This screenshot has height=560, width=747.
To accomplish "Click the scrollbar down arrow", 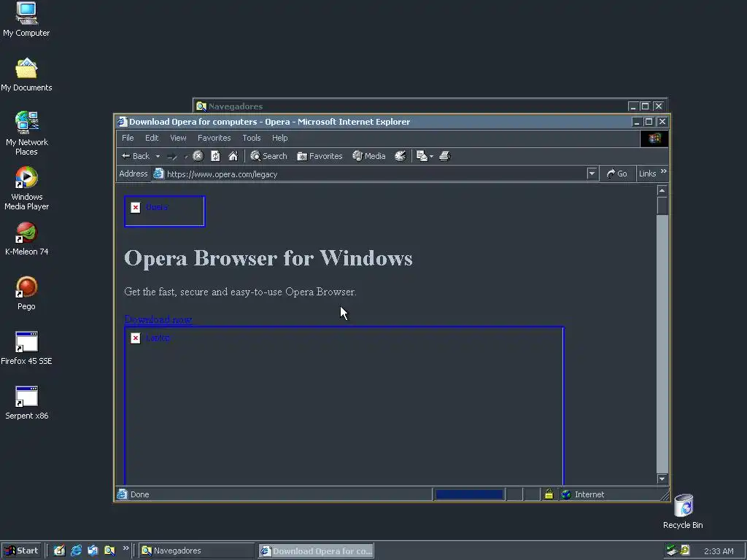I will 662,478.
